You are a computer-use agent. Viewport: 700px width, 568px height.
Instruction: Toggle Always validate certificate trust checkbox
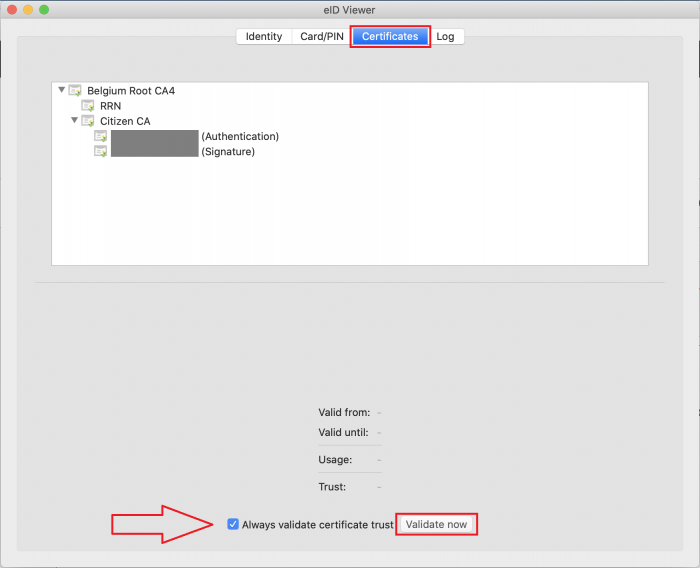click(233, 524)
